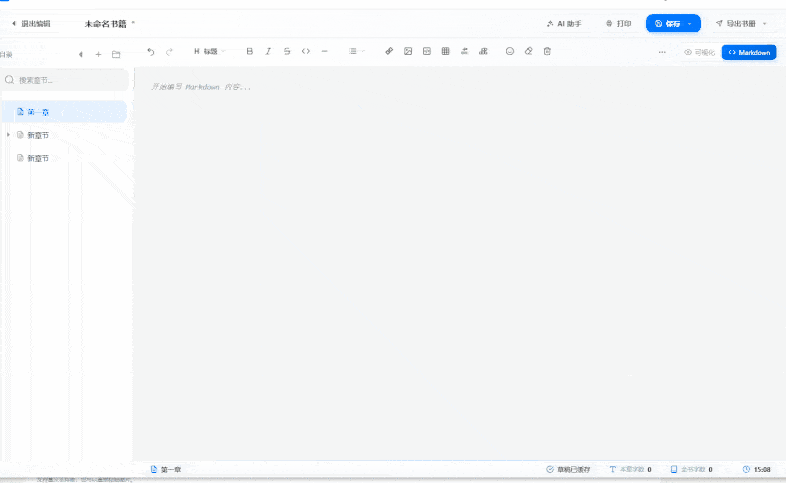Click the draft-saved check icon in the status bar
The image size is (786, 483).
coord(550,469)
